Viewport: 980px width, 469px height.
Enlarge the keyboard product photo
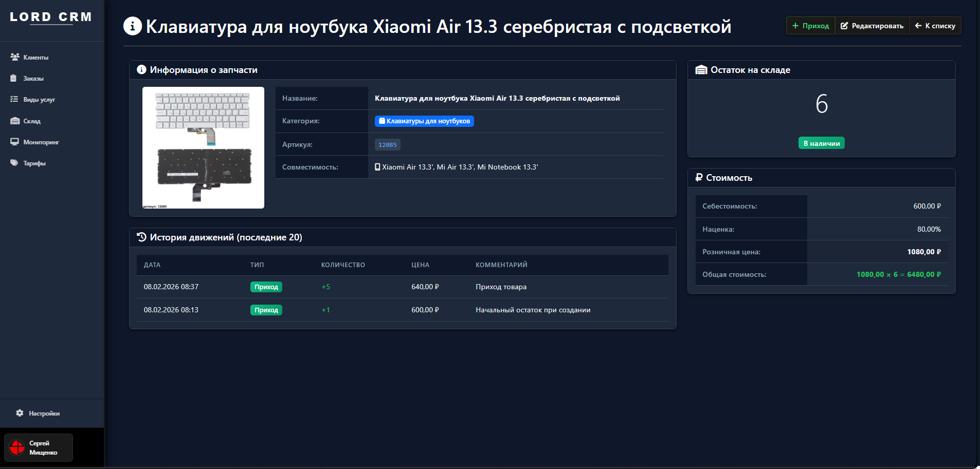click(203, 147)
